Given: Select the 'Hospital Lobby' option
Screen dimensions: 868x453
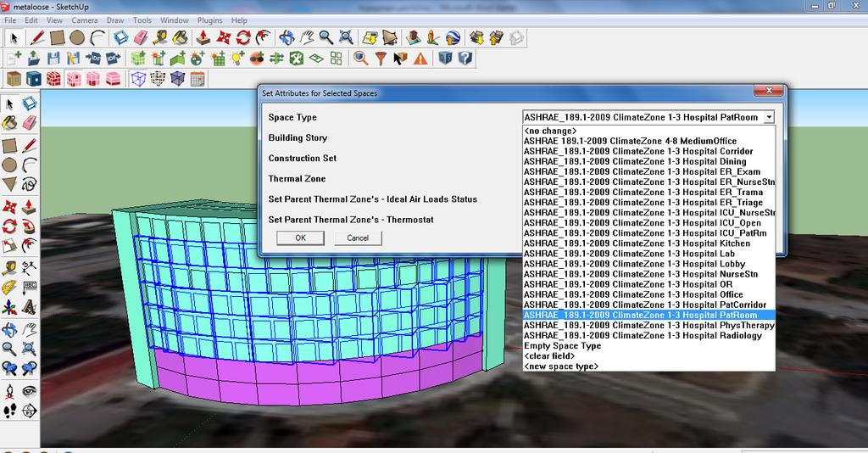Looking at the screenshot, I should 648,264.
